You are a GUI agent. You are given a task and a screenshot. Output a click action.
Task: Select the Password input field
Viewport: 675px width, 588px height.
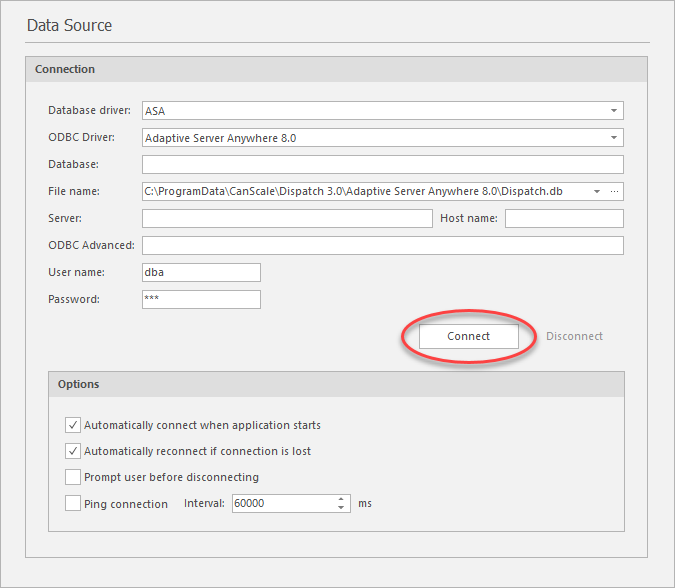pyautogui.click(x=201, y=299)
